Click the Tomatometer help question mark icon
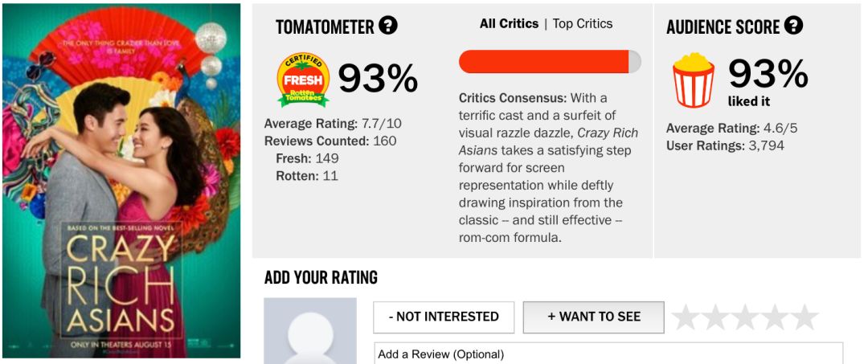Image resolution: width=868 pixels, height=364 pixels. (x=388, y=26)
